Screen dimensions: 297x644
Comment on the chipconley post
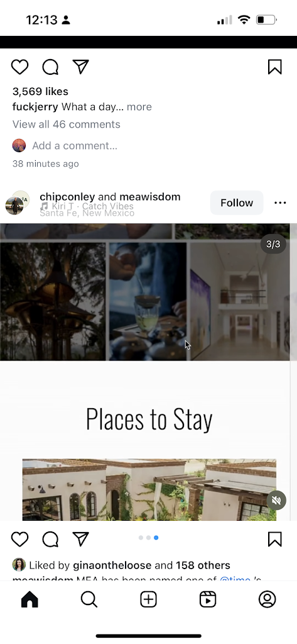pos(50,539)
